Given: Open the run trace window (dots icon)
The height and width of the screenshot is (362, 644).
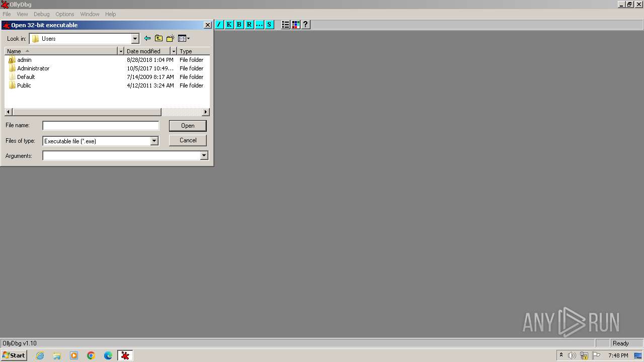Looking at the screenshot, I should click(x=259, y=24).
